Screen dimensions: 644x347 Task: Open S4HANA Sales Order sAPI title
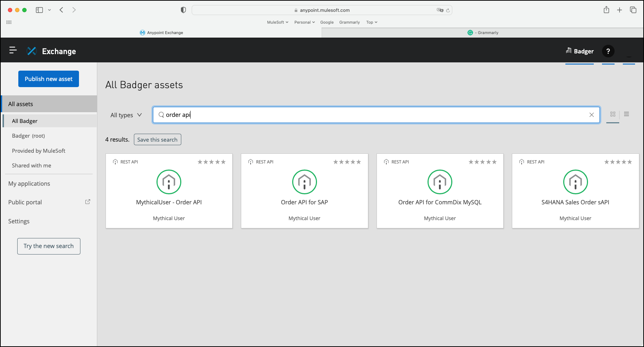click(575, 202)
